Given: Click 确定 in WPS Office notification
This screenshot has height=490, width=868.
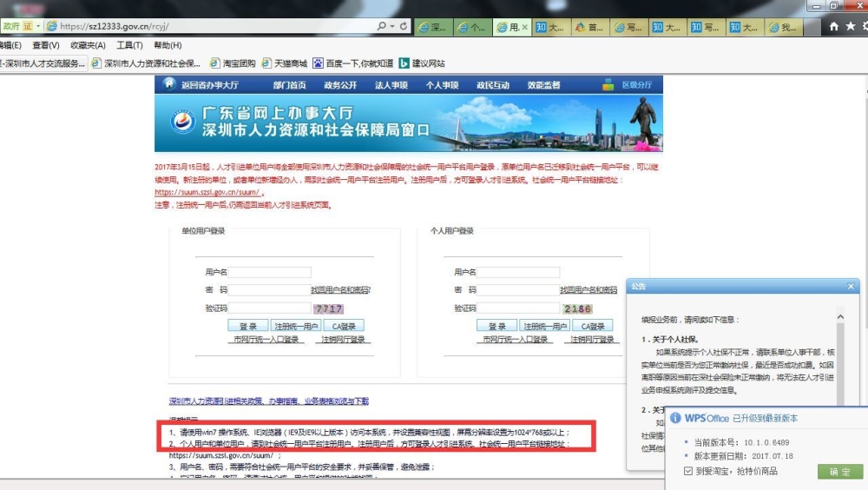Looking at the screenshot, I should [x=839, y=472].
